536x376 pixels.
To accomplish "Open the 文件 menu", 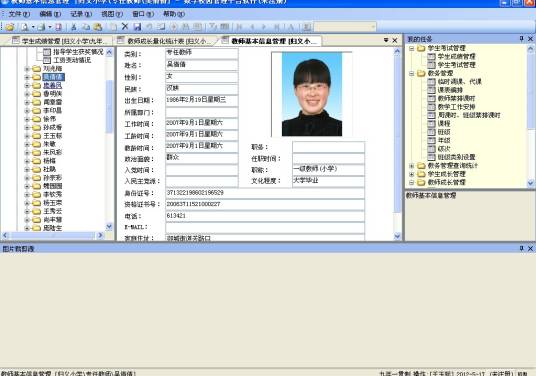I will click(x=19, y=14).
